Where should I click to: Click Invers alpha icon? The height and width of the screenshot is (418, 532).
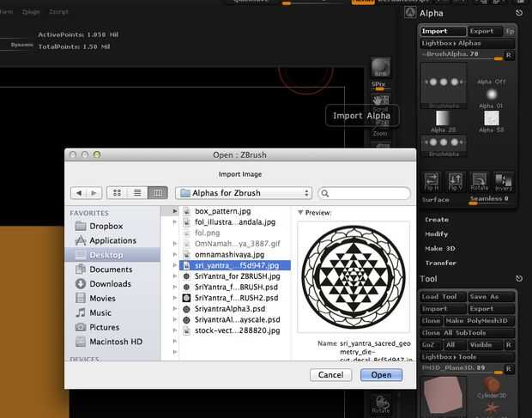(x=504, y=181)
